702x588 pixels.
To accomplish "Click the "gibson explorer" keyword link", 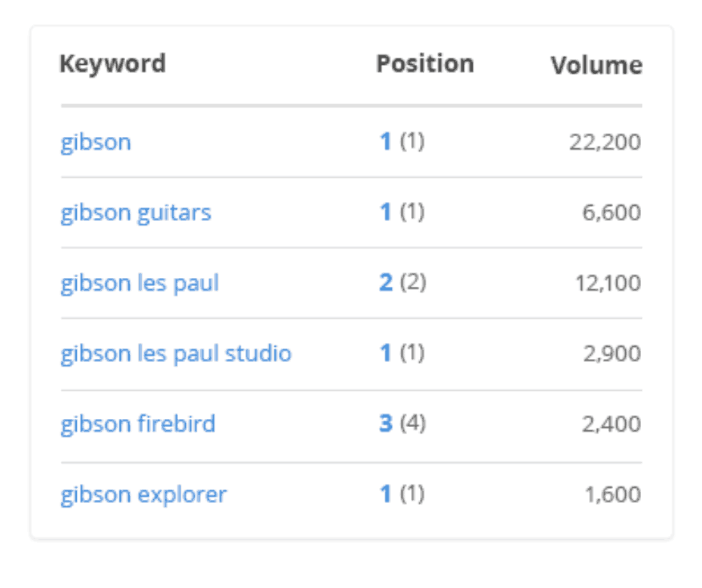I will pos(143,494).
